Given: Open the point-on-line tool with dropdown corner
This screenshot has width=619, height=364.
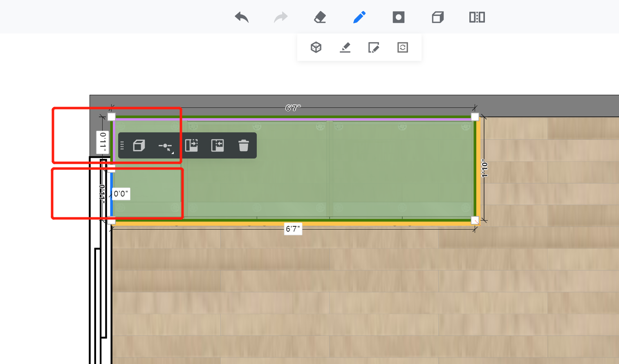Looking at the screenshot, I should click(166, 146).
